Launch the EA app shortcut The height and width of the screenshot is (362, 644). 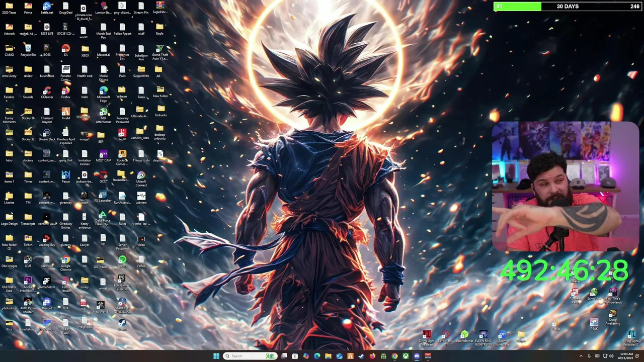(66, 50)
